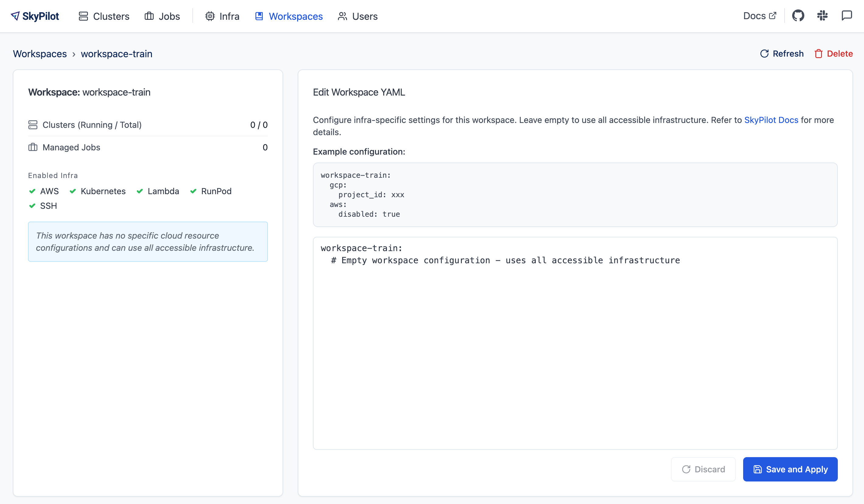Open the Slack community icon

point(822,16)
